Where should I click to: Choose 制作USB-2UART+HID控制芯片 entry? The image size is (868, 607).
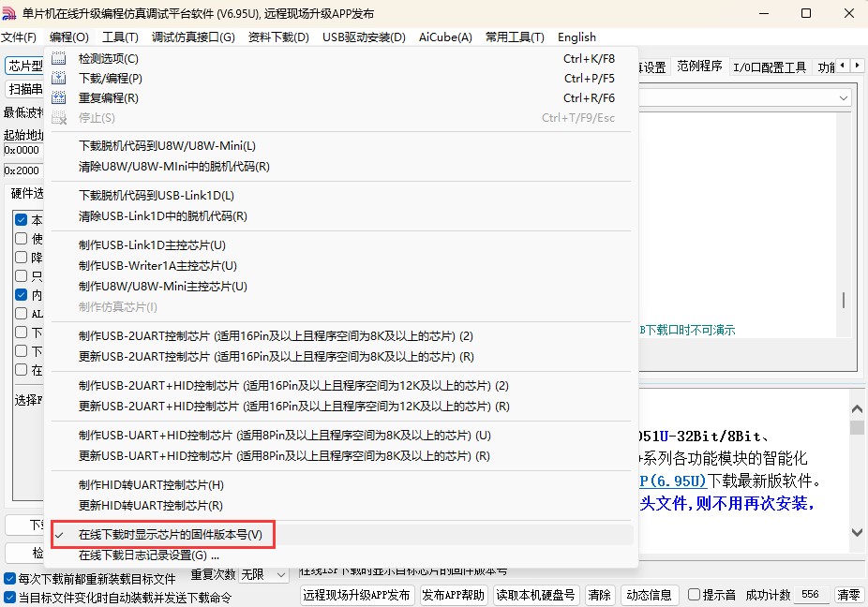coord(342,386)
